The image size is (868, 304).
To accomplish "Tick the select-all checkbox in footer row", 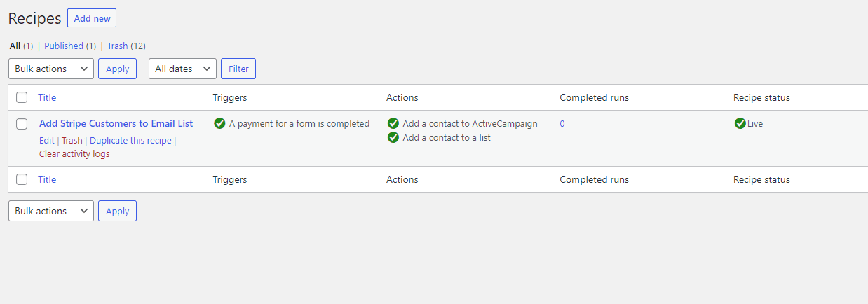I will tap(22, 180).
